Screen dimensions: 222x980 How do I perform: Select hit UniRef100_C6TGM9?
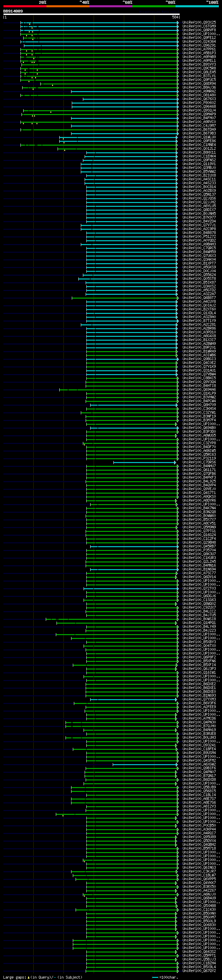(199, 26)
